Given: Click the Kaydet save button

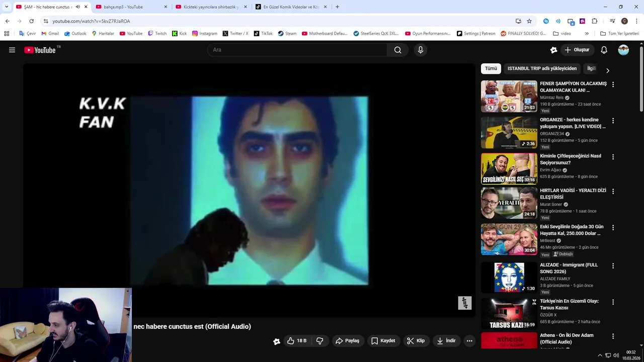Looking at the screenshot, I should point(383,341).
